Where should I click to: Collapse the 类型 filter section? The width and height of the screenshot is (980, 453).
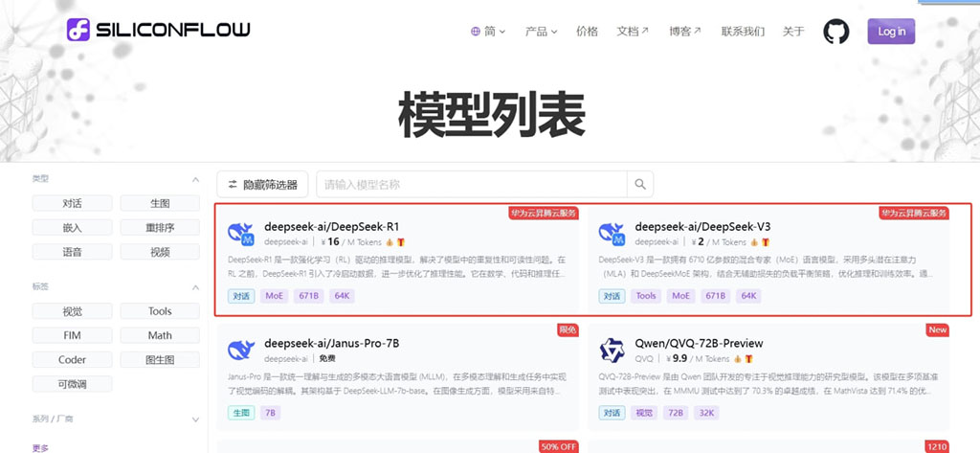(x=195, y=180)
